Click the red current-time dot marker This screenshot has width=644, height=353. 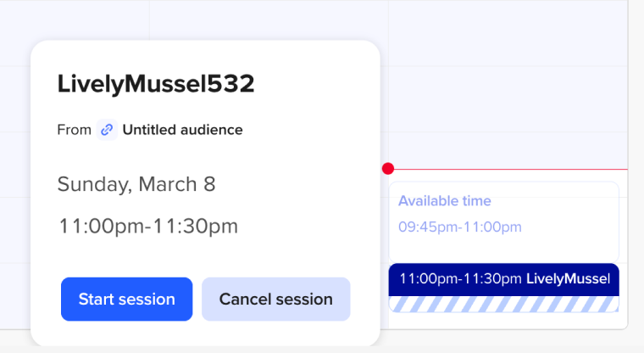click(x=388, y=169)
